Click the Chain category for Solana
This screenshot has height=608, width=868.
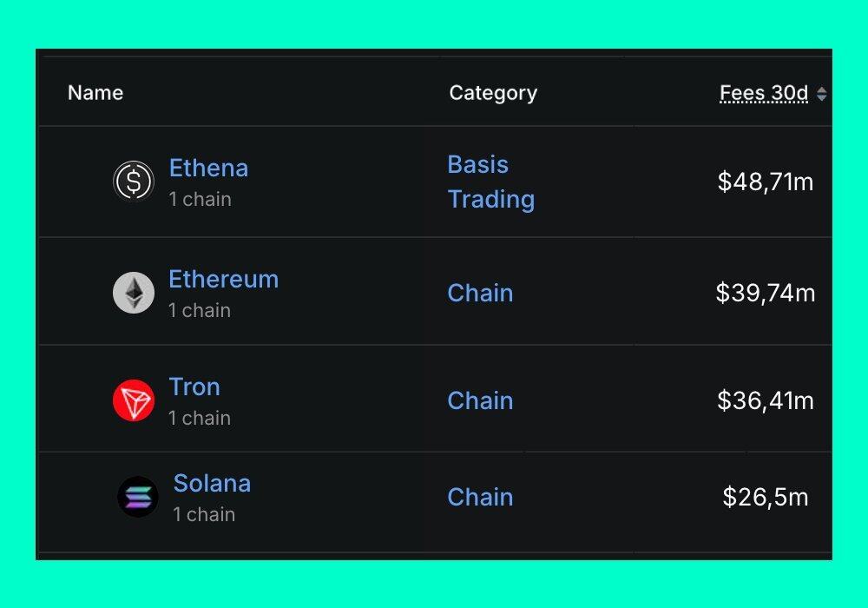tap(480, 497)
